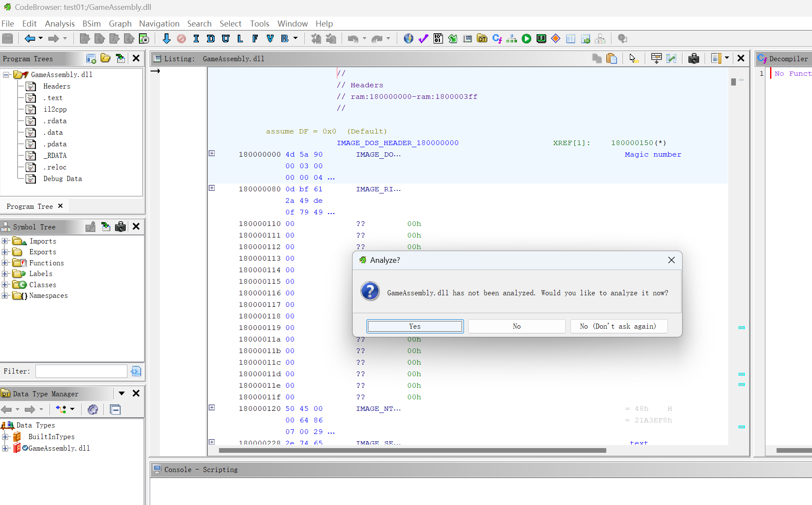
Task: Open the Decompiler toolbar icon
Action: (497, 39)
